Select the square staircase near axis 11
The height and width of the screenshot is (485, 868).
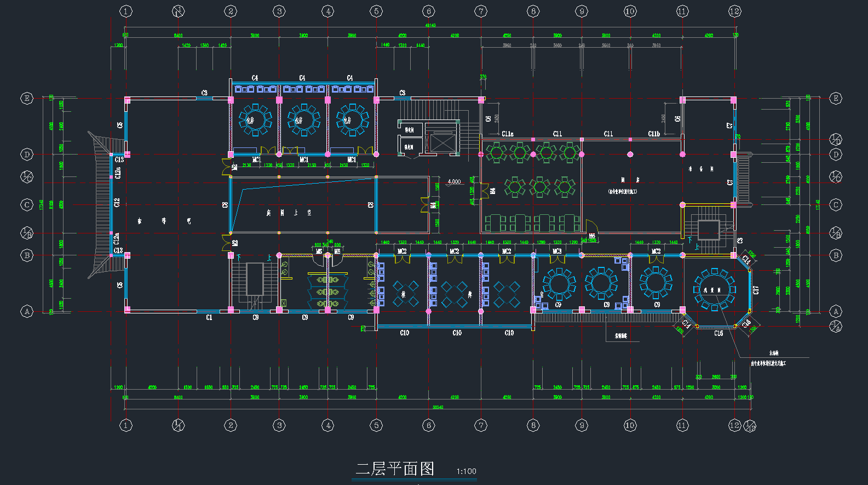708,230
